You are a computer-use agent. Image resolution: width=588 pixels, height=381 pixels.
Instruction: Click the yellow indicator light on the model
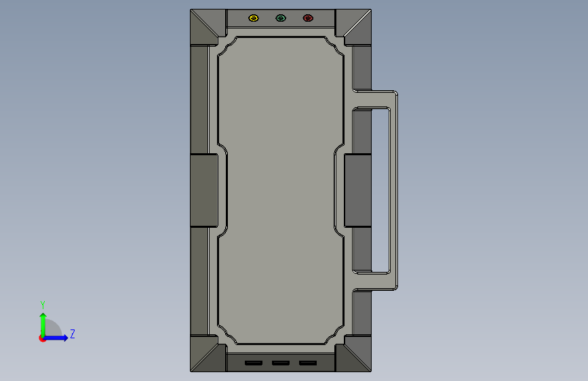pyautogui.click(x=254, y=18)
